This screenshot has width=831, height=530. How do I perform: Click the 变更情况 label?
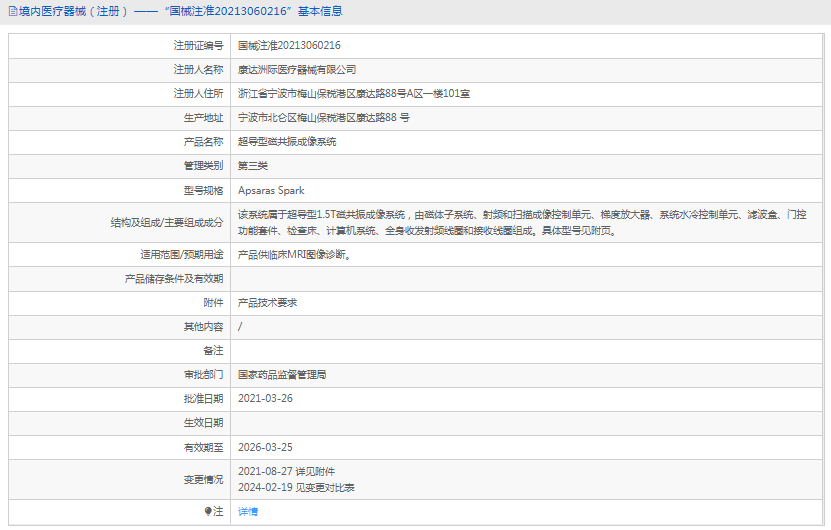[x=204, y=480]
